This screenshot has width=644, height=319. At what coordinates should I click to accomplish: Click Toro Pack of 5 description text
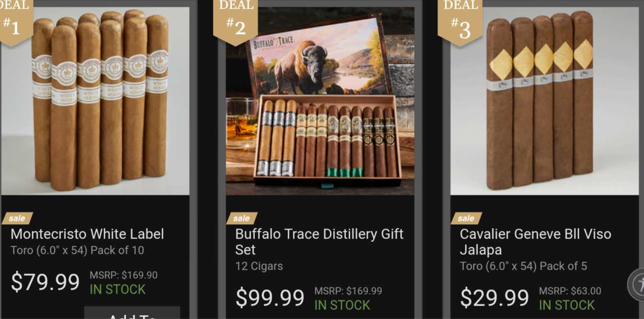click(x=523, y=266)
